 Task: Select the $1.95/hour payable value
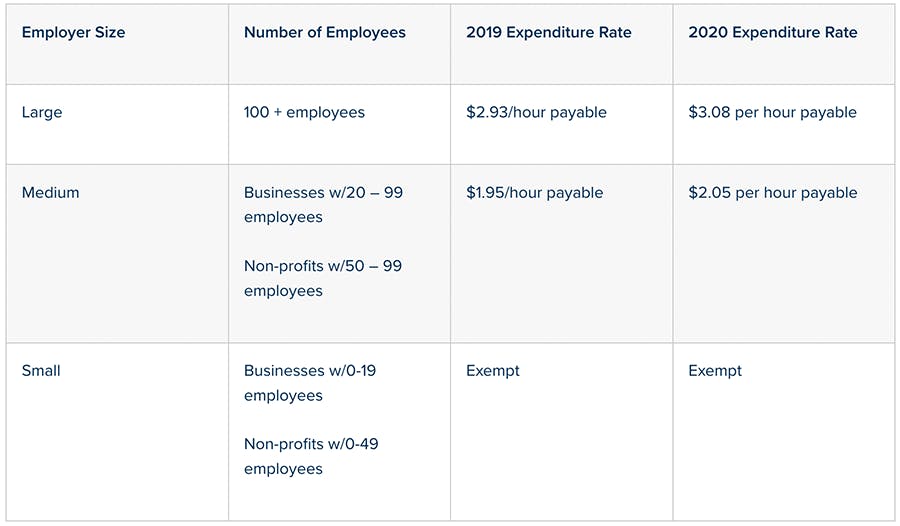[x=534, y=193]
